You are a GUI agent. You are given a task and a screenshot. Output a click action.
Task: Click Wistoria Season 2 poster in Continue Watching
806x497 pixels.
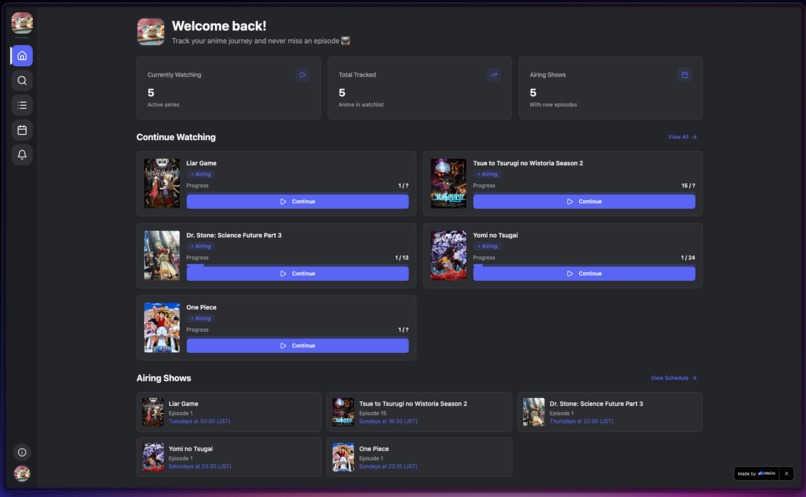point(448,183)
